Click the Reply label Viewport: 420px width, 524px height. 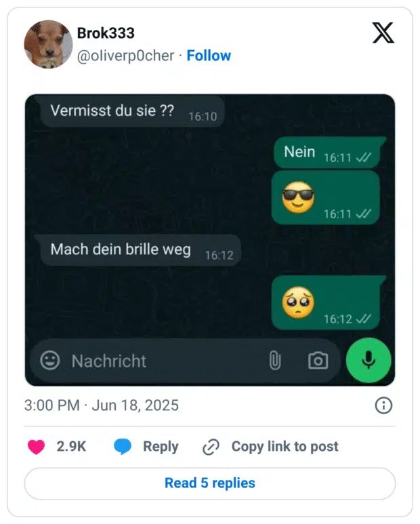[161, 447]
